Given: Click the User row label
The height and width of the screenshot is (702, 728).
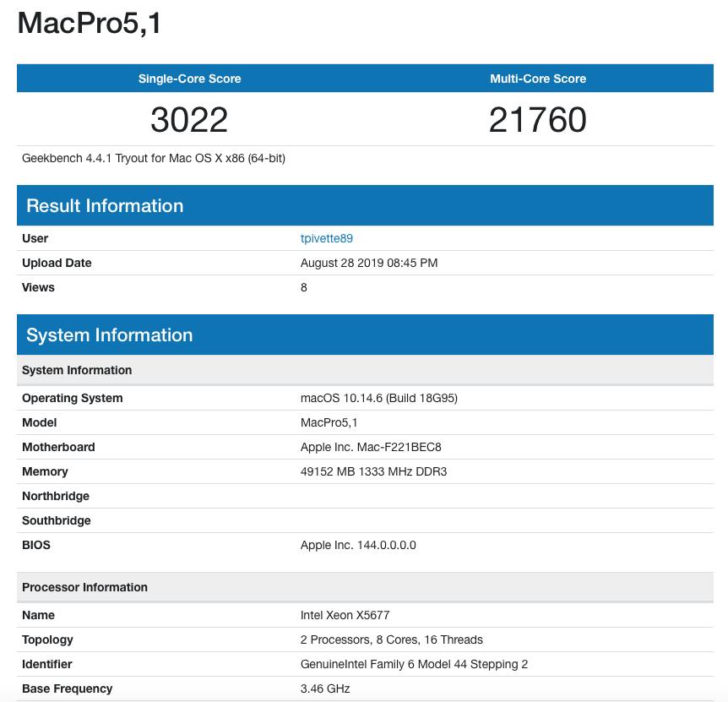Looking at the screenshot, I should coord(35,238).
